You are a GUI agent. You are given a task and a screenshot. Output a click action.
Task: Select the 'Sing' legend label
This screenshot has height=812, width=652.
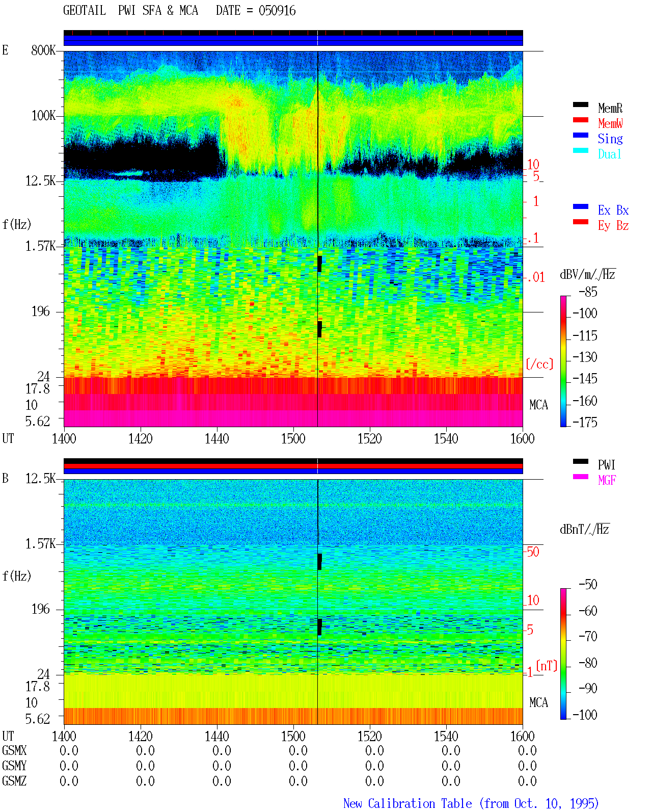(x=610, y=139)
